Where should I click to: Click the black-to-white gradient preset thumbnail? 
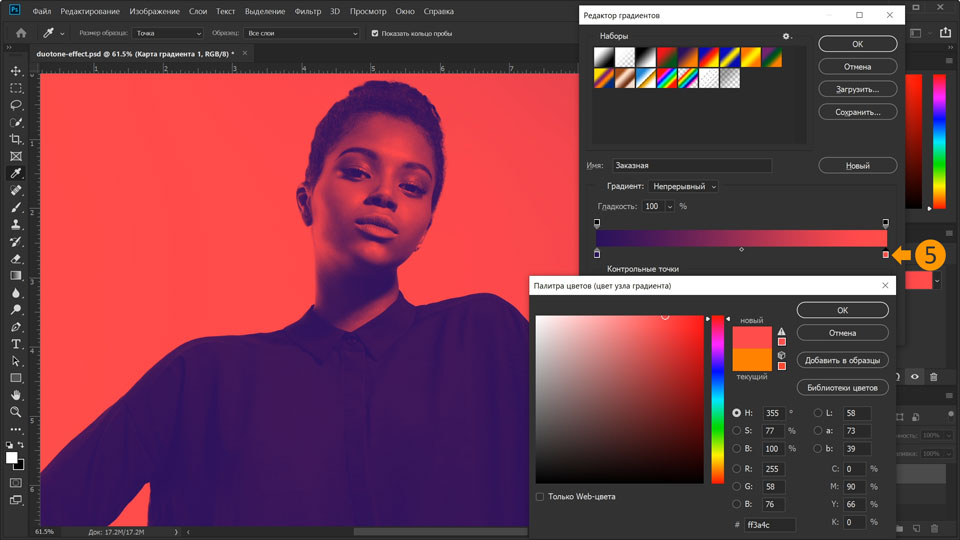tap(645, 57)
